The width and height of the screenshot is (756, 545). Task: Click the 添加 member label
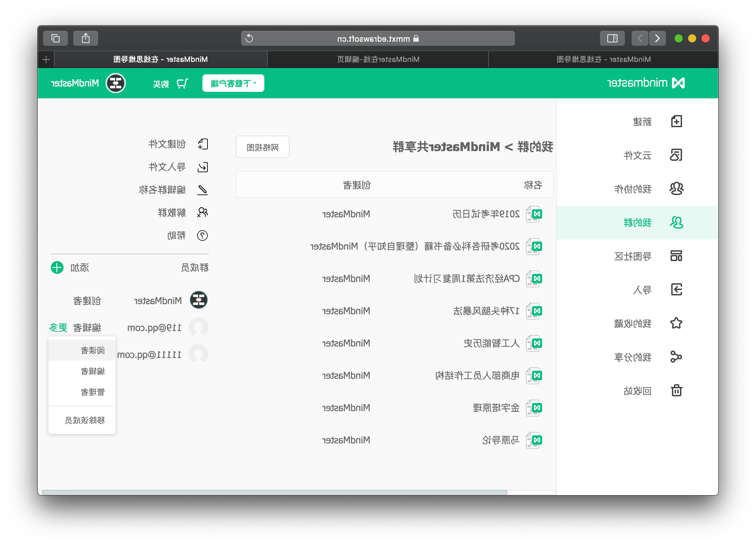coord(80,268)
